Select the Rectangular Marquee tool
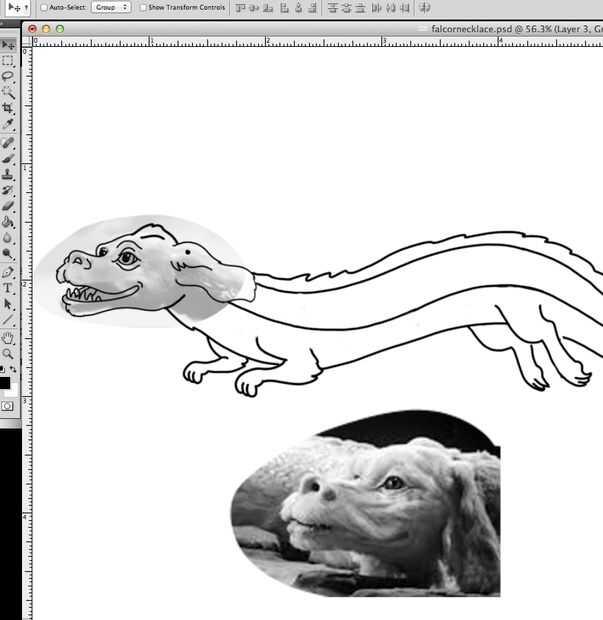Viewport: 603px width, 620px height. click(x=8, y=60)
